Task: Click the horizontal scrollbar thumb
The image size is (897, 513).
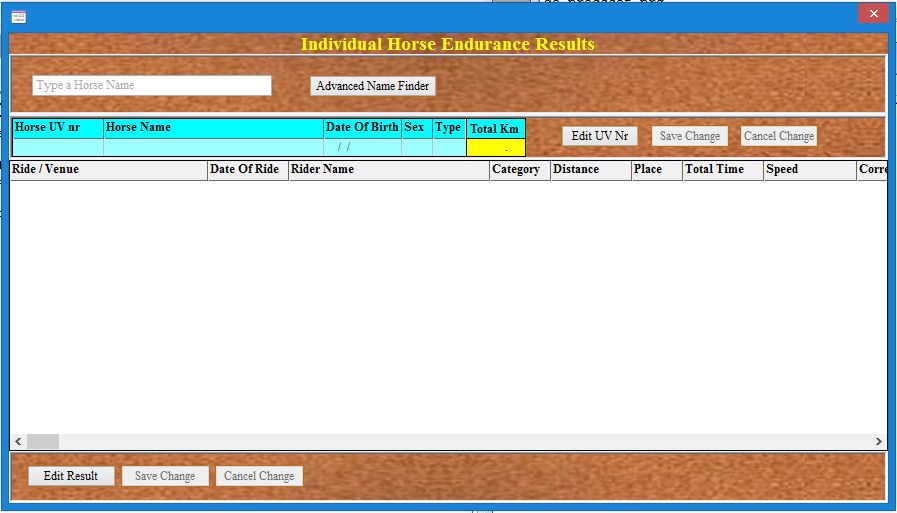Action: [43, 441]
